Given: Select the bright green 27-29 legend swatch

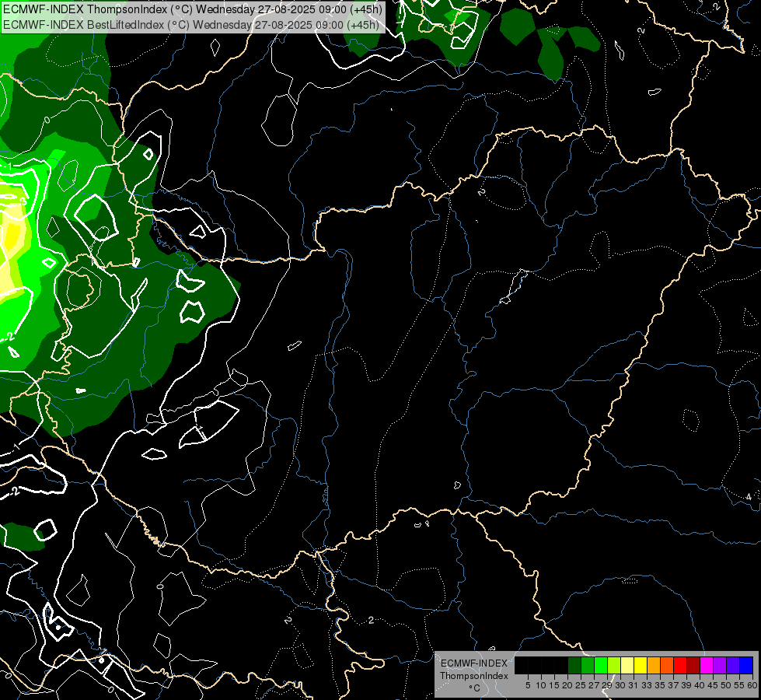Looking at the screenshot, I should (601, 665).
